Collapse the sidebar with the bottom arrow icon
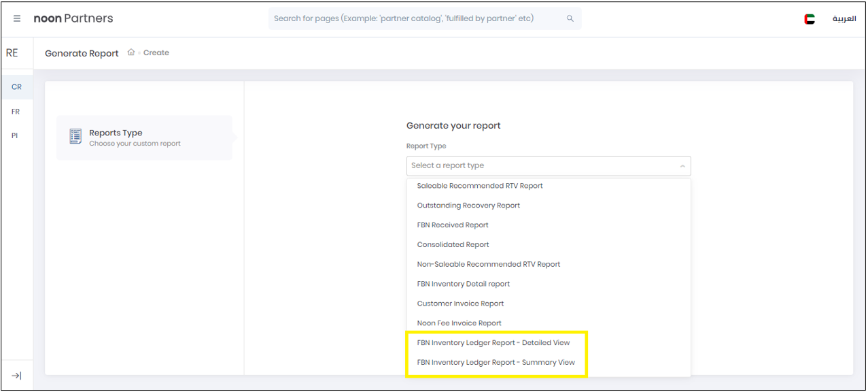 click(15, 375)
